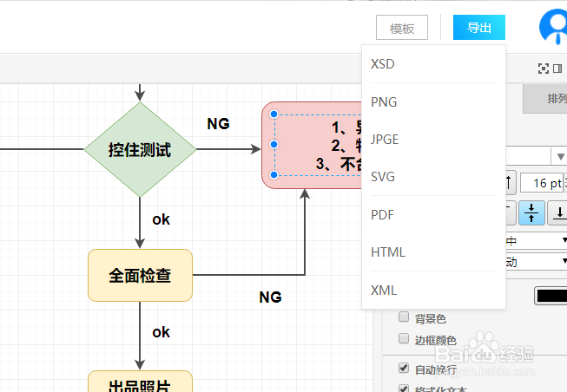This screenshot has width=567, height=392.
Task: Click the fullscreen fit icon
Action: click(544, 69)
